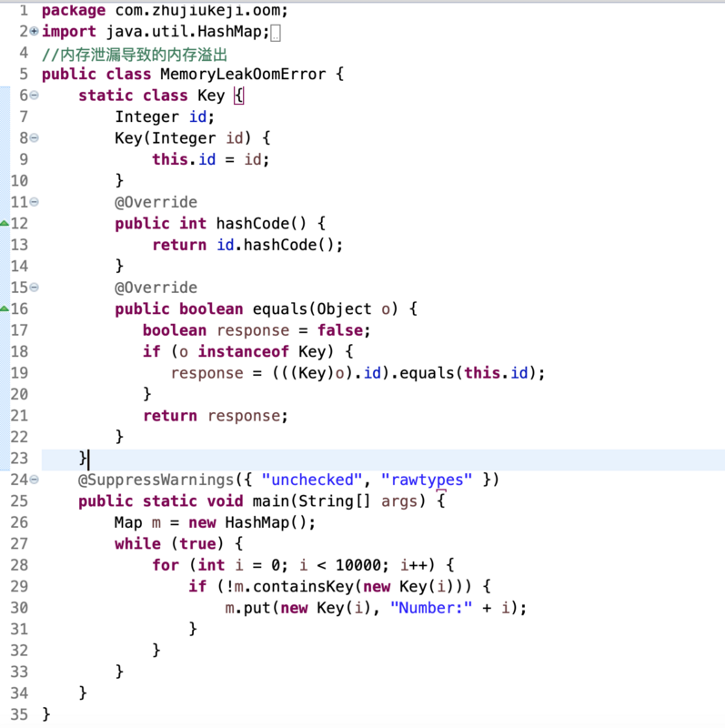This screenshot has height=728, width=725.
Task: Click the folded-imports placeholder box after HashMap;
Action: click(276, 33)
